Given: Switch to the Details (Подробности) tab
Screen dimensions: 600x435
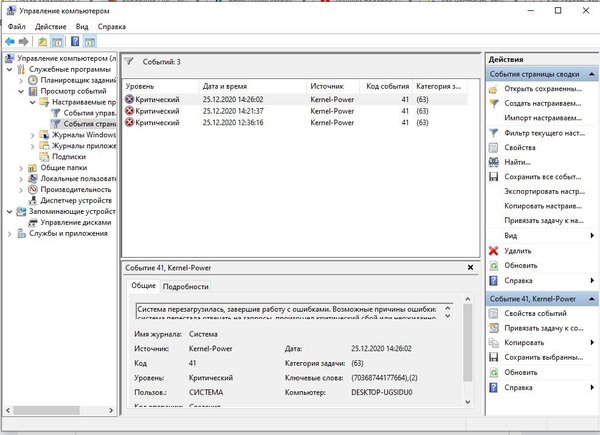Looking at the screenshot, I should (185, 286).
